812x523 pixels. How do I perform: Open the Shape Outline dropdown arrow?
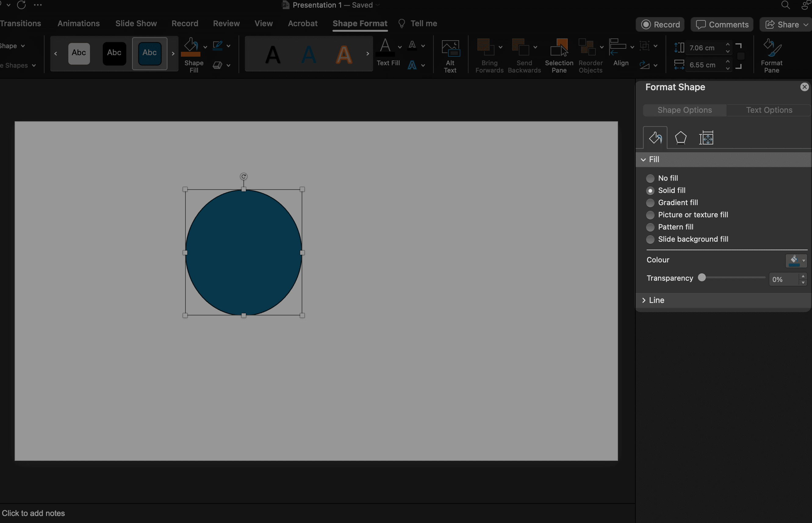tap(228, 46)
